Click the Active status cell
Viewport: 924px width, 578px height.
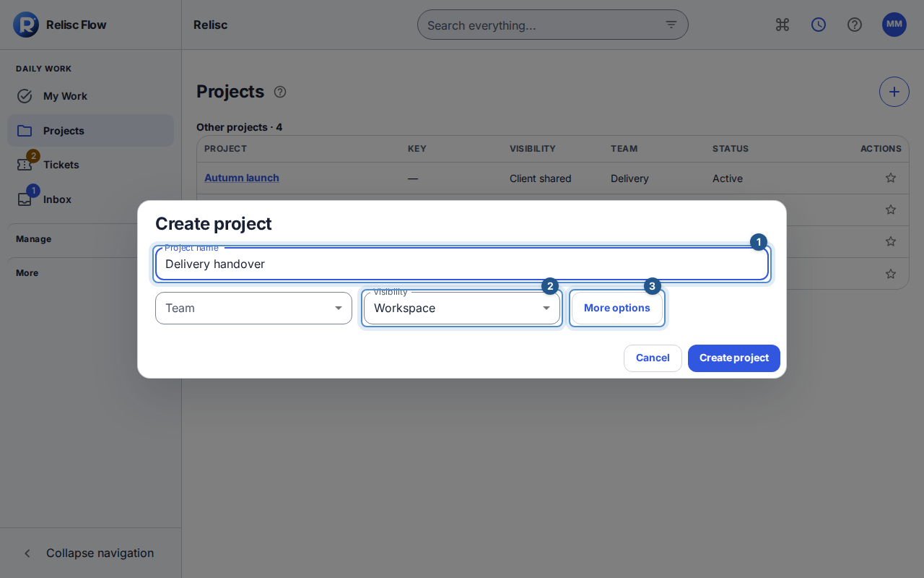(x=728, y=178)
